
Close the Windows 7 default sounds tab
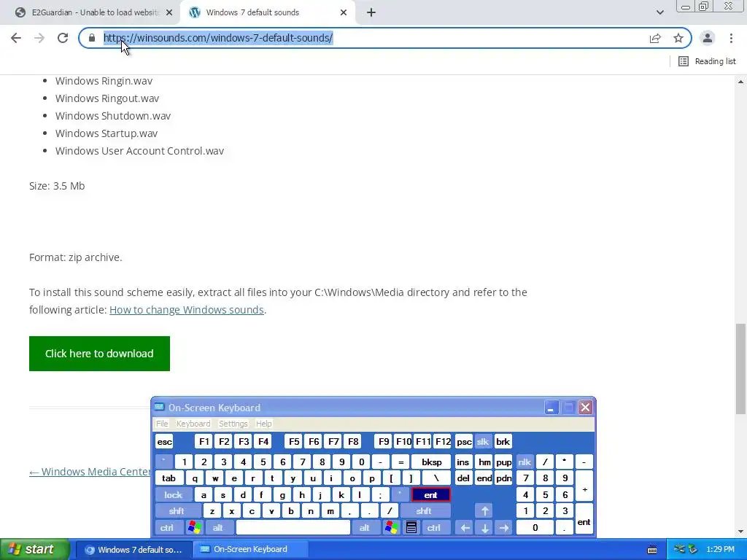tap(344, 12)
